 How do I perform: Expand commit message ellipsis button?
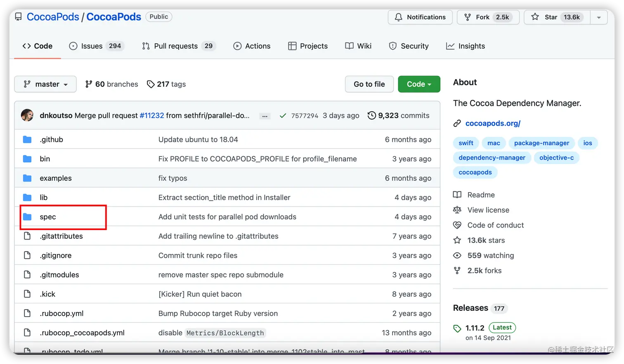click(265, 116)
